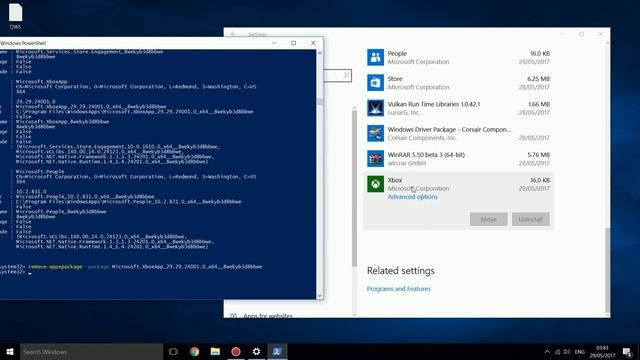This screenshot has width=640, height=360.
Task: Click the Move button for Xbox
Action: click(489, 219)
